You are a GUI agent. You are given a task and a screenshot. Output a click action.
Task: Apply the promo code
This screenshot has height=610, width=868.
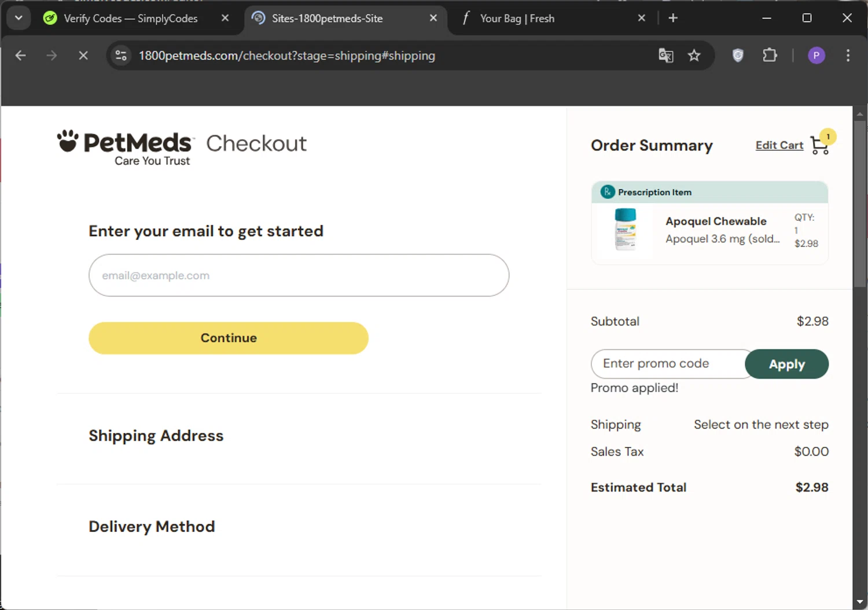pyautogui.click(x=786, y=364)
